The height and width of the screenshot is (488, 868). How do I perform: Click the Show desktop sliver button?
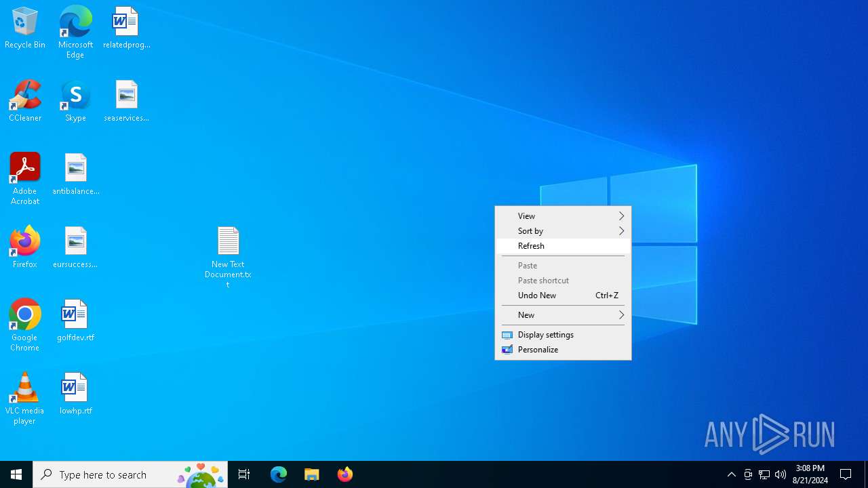point(866,474)
